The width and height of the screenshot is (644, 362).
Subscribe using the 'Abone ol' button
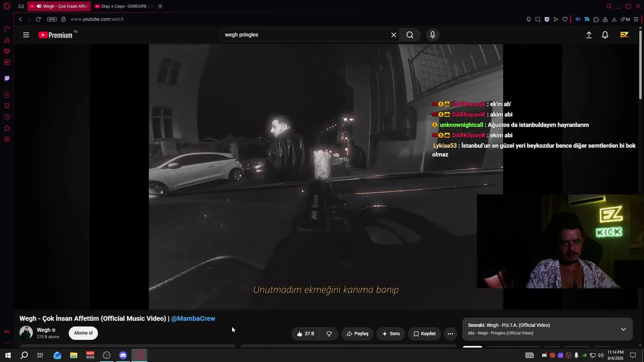(84, 333)
